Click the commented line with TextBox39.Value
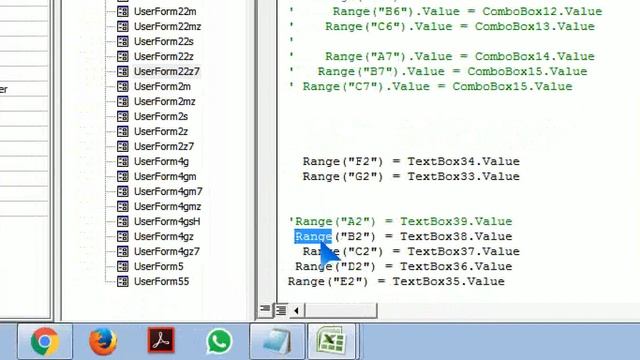 tap(400, 221)
